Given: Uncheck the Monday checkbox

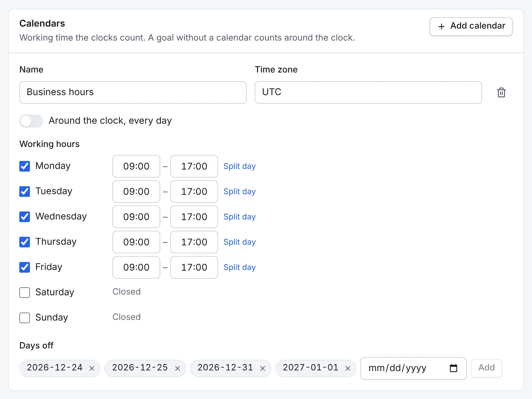Looking at the screenshot, I should point(25,166).
